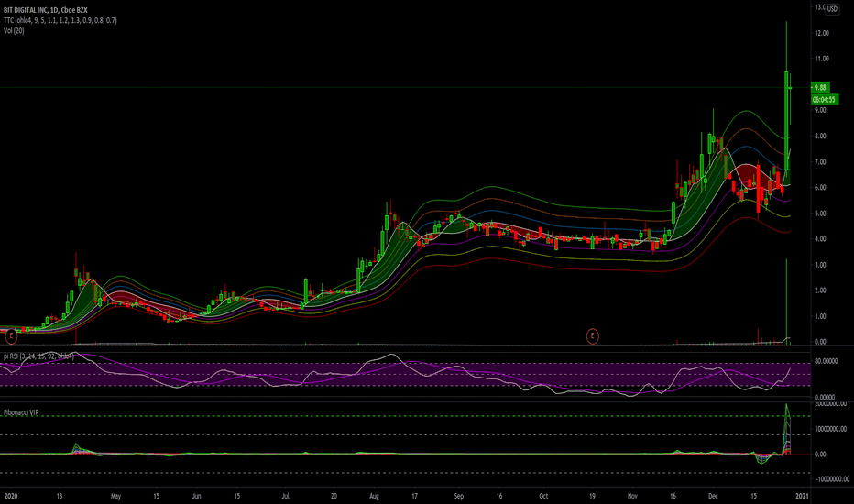
Task: Click the Aug date axis label
Action: tap(374, 497)
